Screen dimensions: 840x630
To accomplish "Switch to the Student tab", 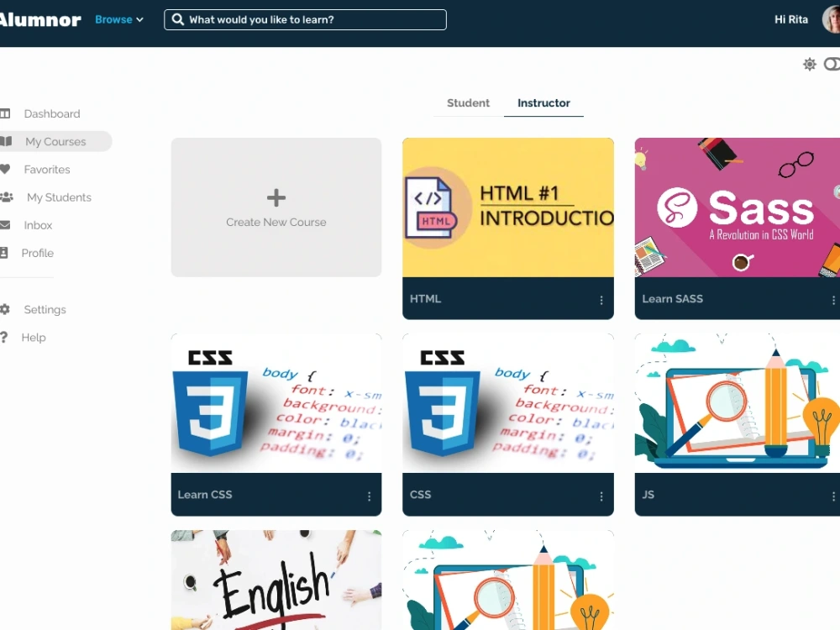I will [x=468, y=102].
